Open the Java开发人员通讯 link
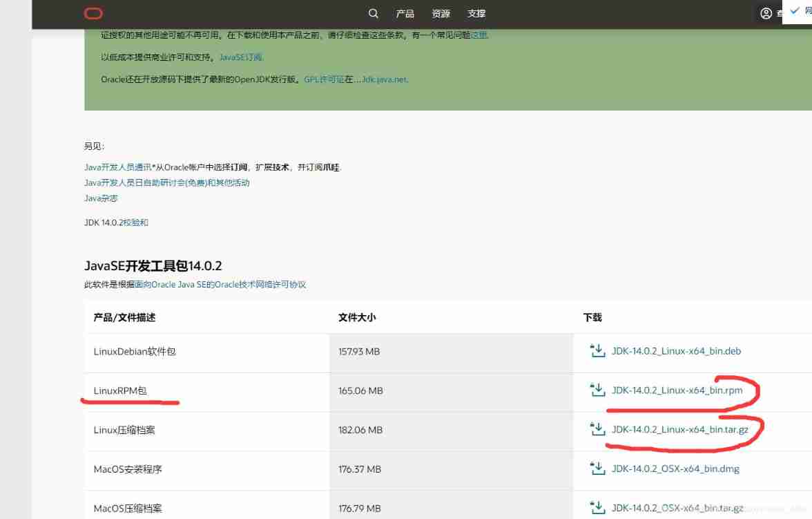Viewport: 812px width, 519px height. [117, 167]
